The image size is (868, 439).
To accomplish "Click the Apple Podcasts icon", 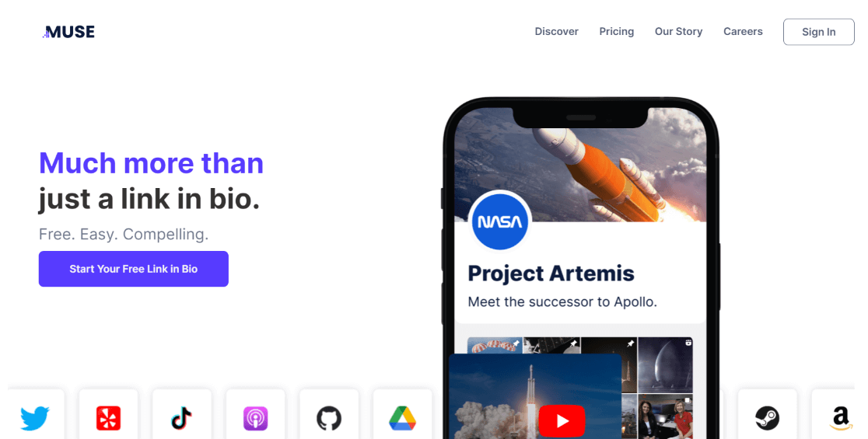I will (x=255, y=419).
